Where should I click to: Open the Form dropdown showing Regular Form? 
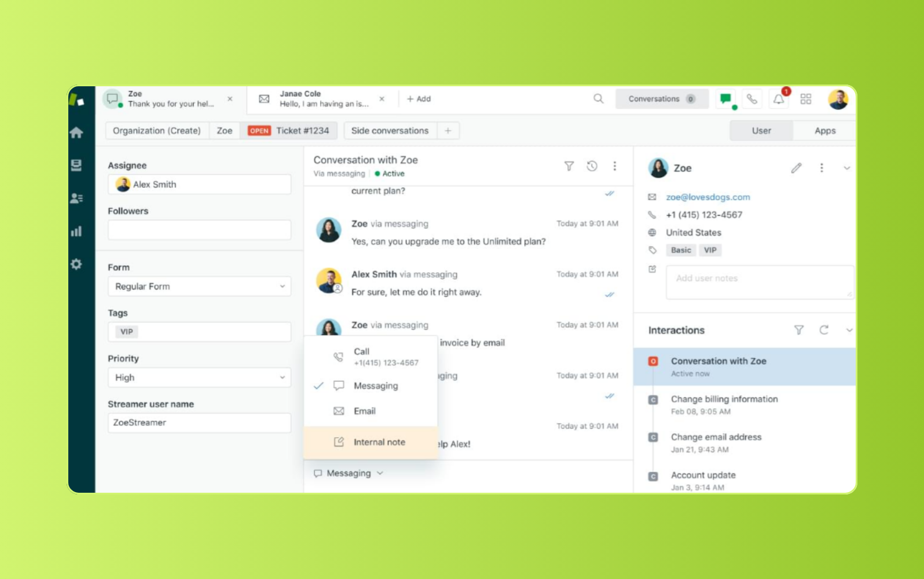tap(199, 287)
